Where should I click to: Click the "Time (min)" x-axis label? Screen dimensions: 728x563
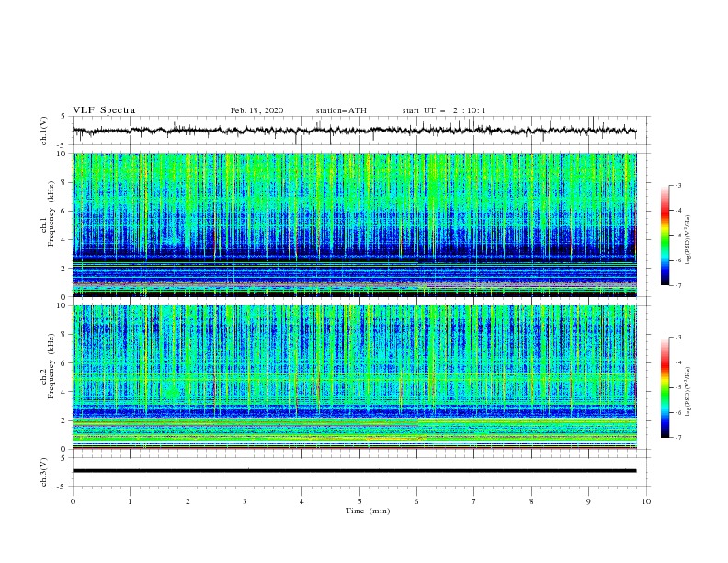click(x=368, y=511)
